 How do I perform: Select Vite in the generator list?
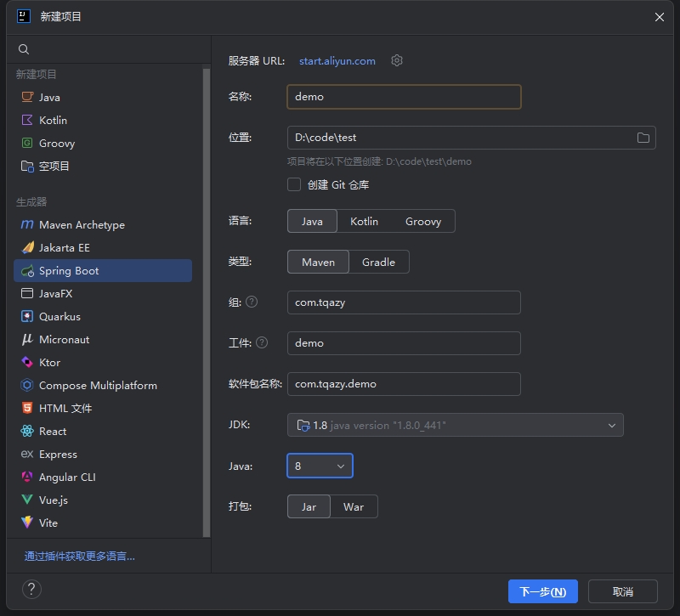(x=103, y=523)
